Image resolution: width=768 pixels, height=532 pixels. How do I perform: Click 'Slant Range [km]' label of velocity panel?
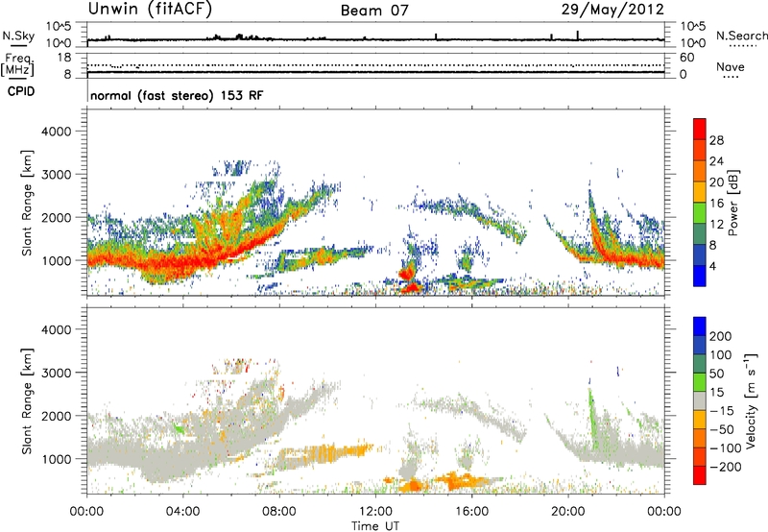coord(27,401)
